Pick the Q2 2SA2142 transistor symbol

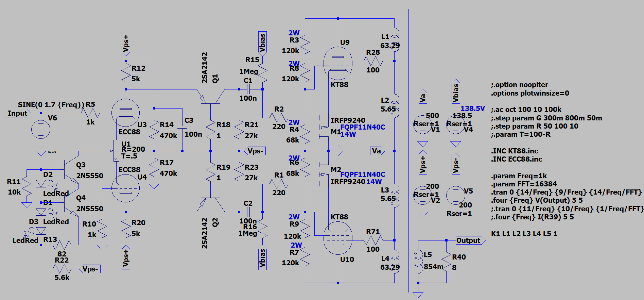pos(211,204)
